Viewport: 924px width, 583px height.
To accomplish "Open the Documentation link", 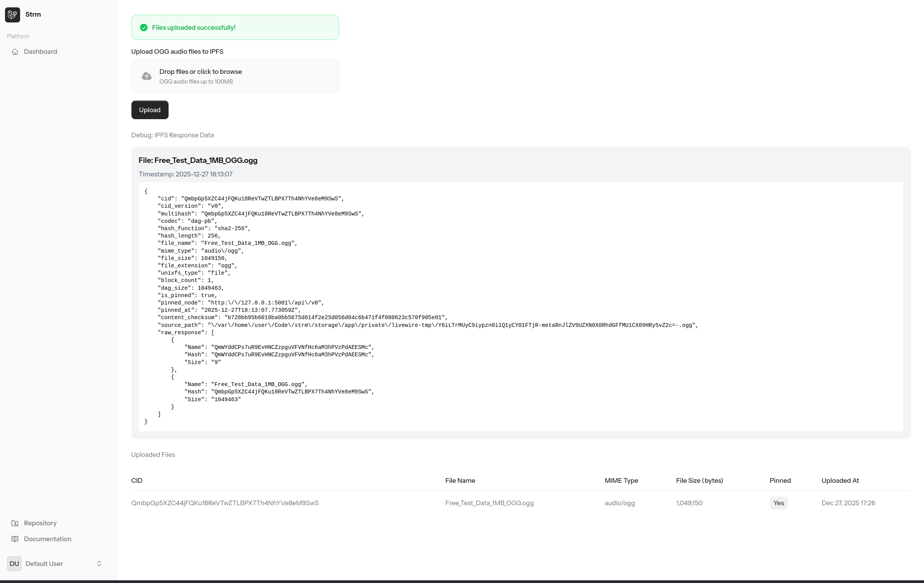I will click(48, 539).
